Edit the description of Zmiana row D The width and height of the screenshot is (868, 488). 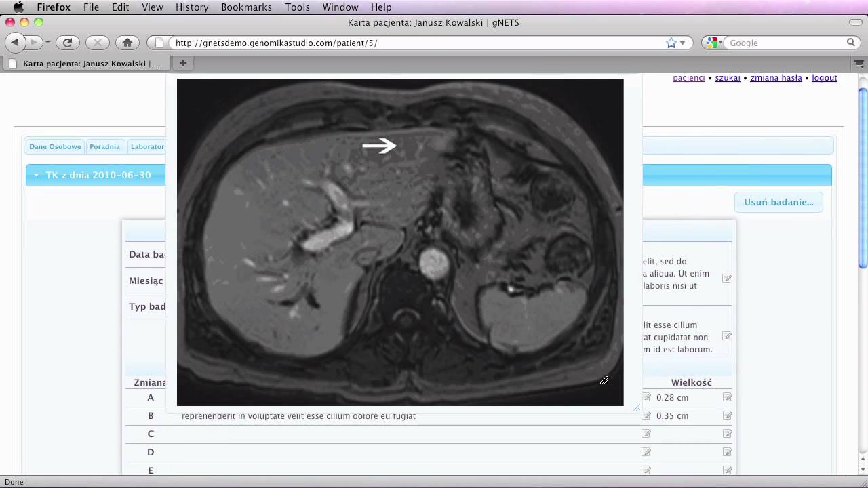click(x=646, y=452)
